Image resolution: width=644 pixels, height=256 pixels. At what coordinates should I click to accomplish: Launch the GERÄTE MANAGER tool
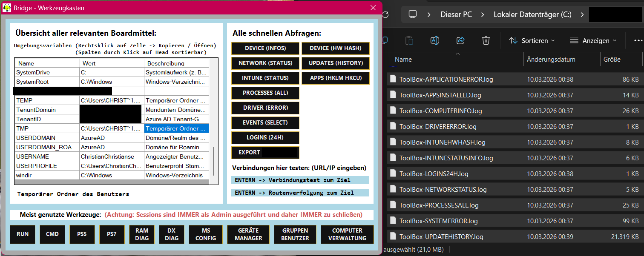[248, 234]
